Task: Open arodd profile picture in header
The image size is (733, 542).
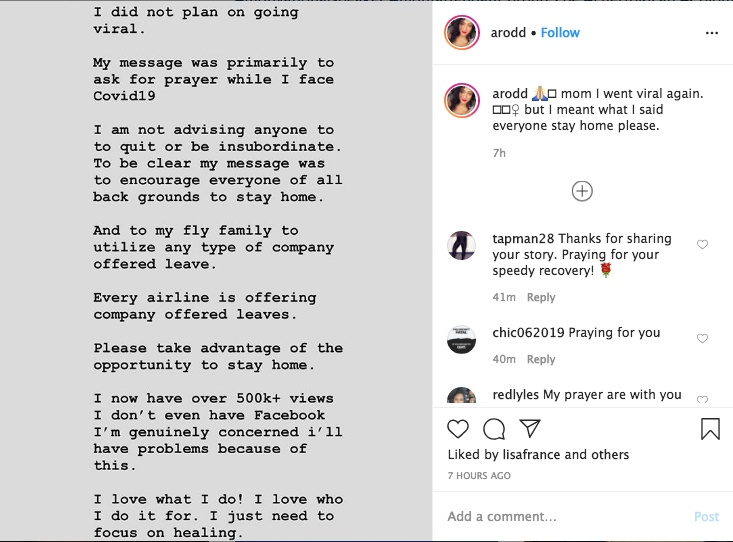Action: (462, 32)
